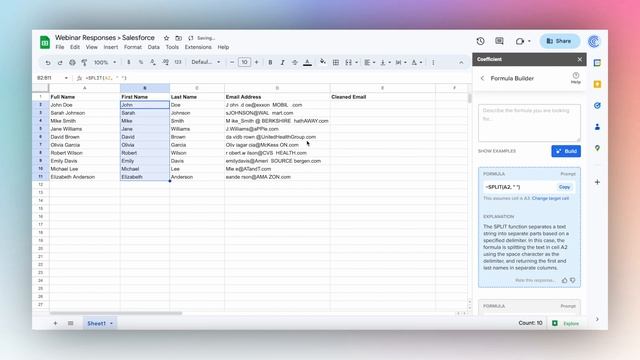Give thumbs down to the response
Screen dimensions: 640x360
click(x=573, y=280)
